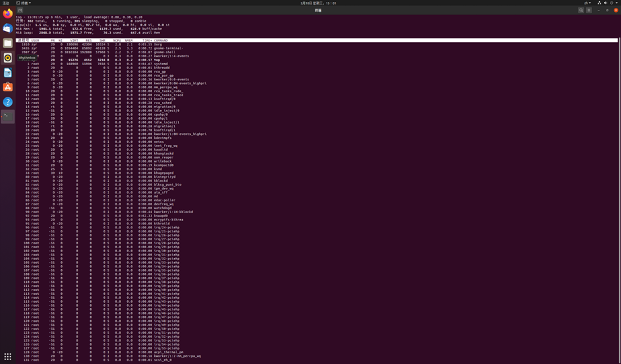Screen dimensions: 621x364
Task: Click the %Cpu(s) summary line
Action: click(x=93, y=25)
